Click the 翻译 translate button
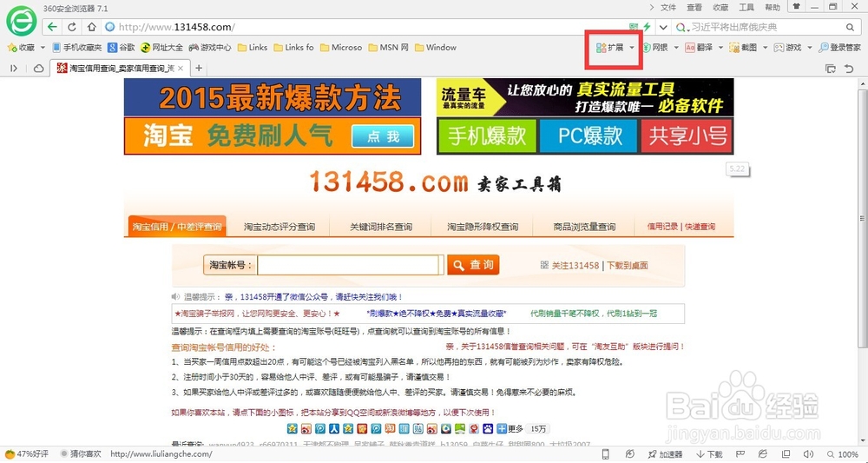 (x=699, y=48)
